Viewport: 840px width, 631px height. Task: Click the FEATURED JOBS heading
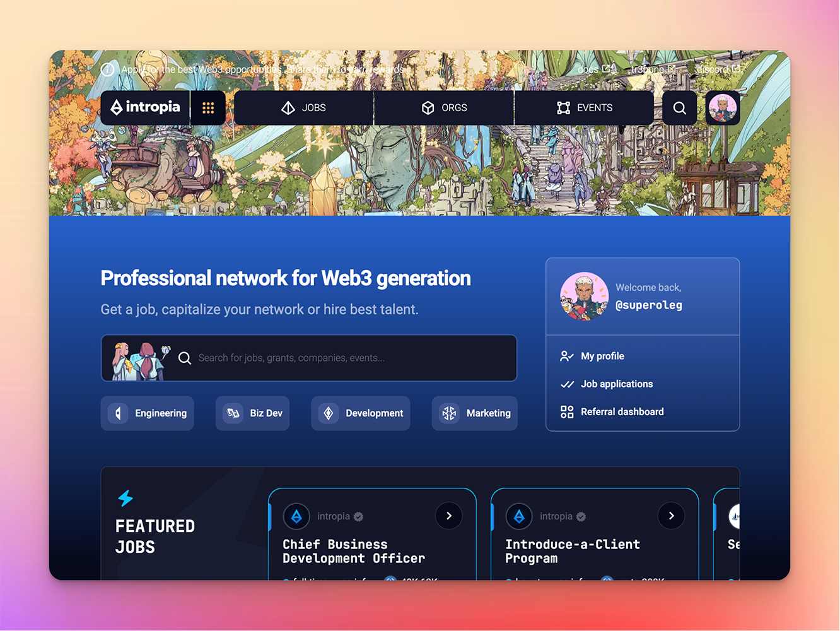tap(155, 536)
